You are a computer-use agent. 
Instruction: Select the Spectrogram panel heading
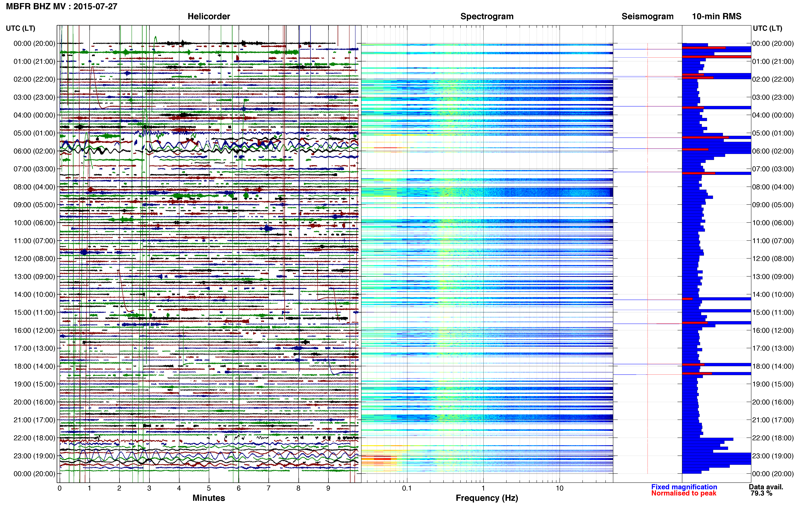pos(487,16)
